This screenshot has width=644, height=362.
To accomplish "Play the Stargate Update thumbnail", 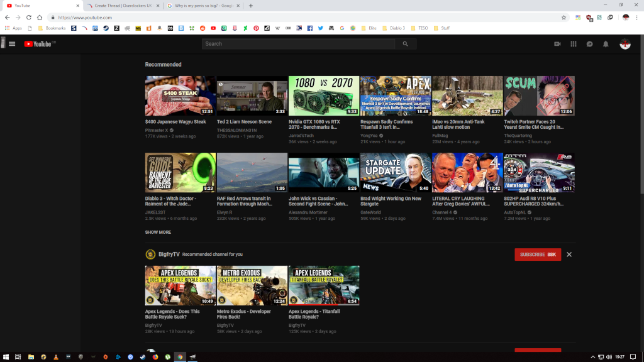I will click(396, 172).
